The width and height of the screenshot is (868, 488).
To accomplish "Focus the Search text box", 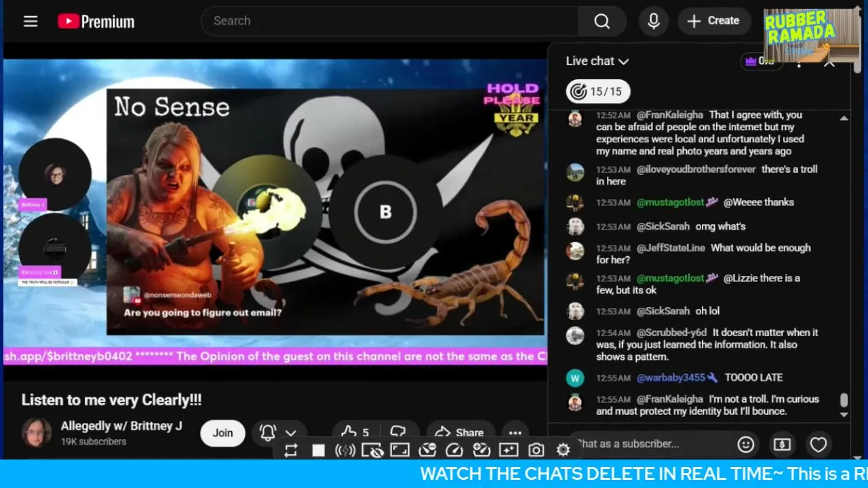I will click(390, 21).
